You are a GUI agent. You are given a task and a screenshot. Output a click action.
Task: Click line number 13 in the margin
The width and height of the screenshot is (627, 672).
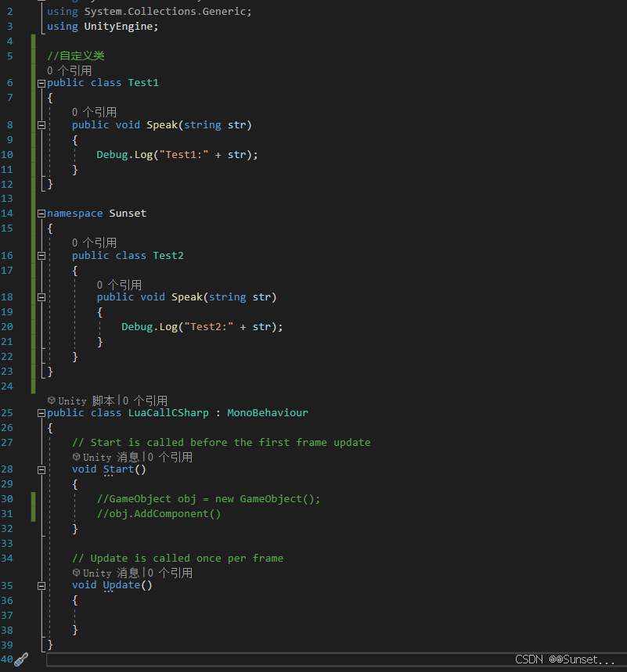click(7, 199)
